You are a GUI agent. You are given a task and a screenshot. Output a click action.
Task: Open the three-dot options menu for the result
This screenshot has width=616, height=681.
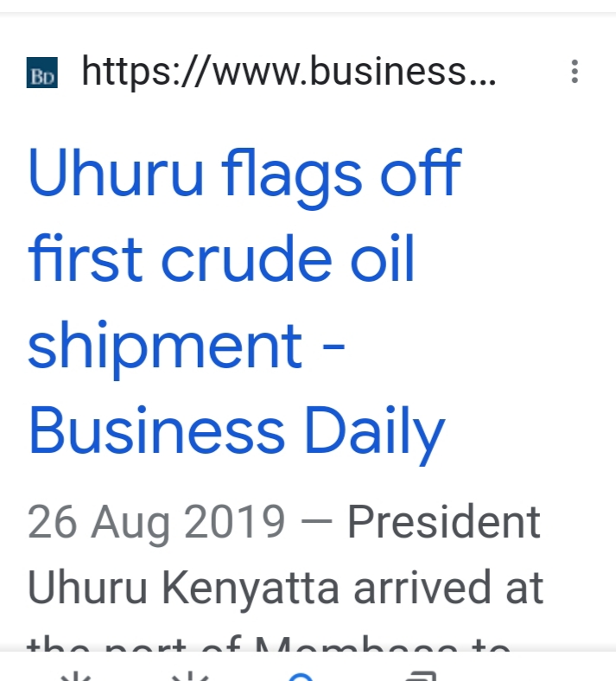pyautogui.click(x=575, y=71)
